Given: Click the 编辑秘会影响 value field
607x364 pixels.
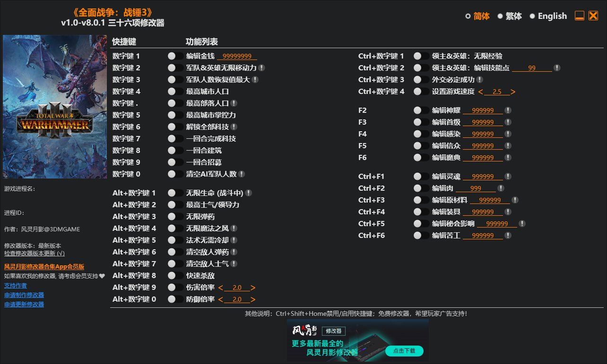Looking at the screenshot, I should click(497, 224).
